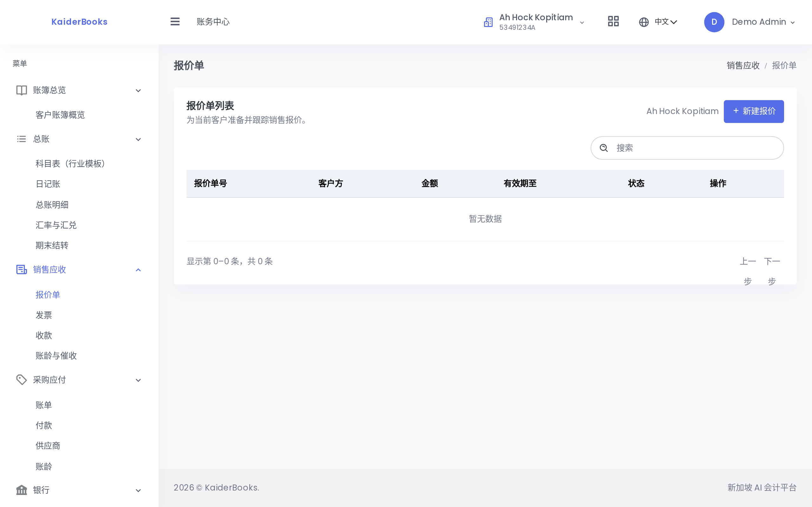
Task: Open the Ah Hock Kopitiam company selector
Action: (541, 22)
